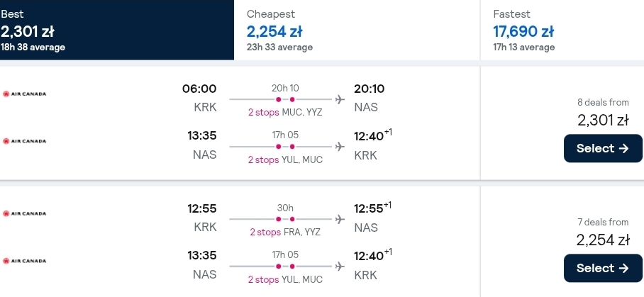Click Air Canada logo on second itinerary return

pos(25,261)
